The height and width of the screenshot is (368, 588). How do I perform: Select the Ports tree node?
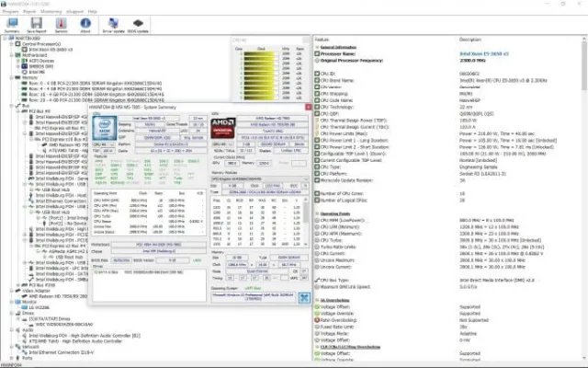[28, 358]
